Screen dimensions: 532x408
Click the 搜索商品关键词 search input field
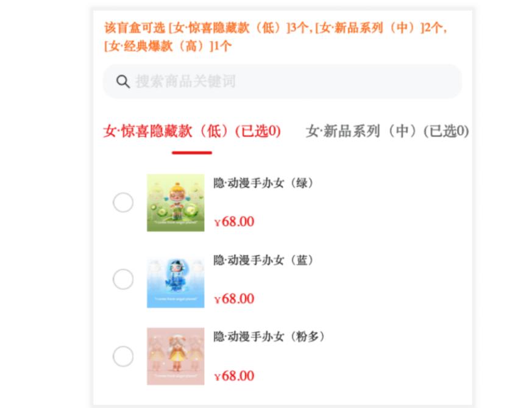click(x=280, y=81)
